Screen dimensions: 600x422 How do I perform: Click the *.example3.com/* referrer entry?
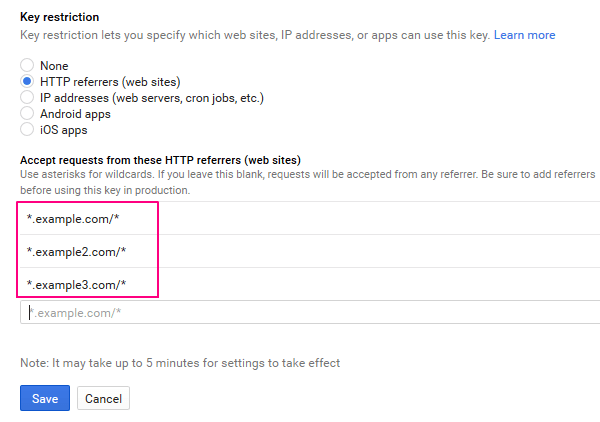[x=90, y=284]
